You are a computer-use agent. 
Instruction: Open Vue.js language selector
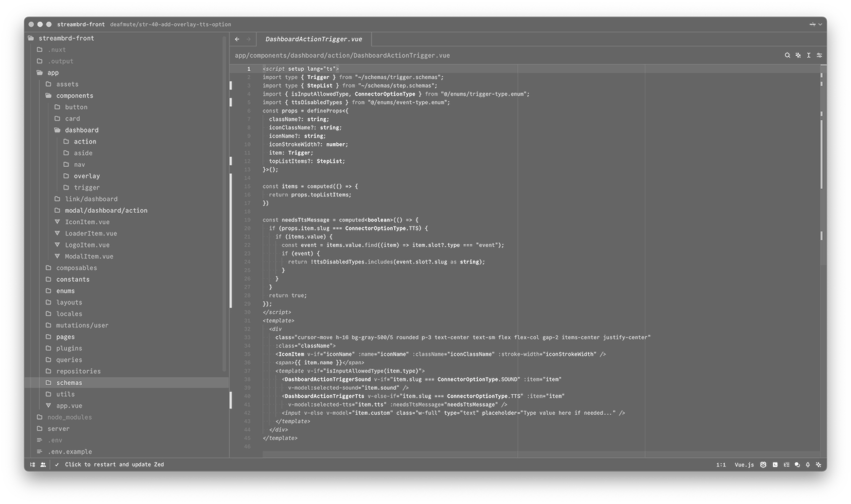[x=744, y=465]
